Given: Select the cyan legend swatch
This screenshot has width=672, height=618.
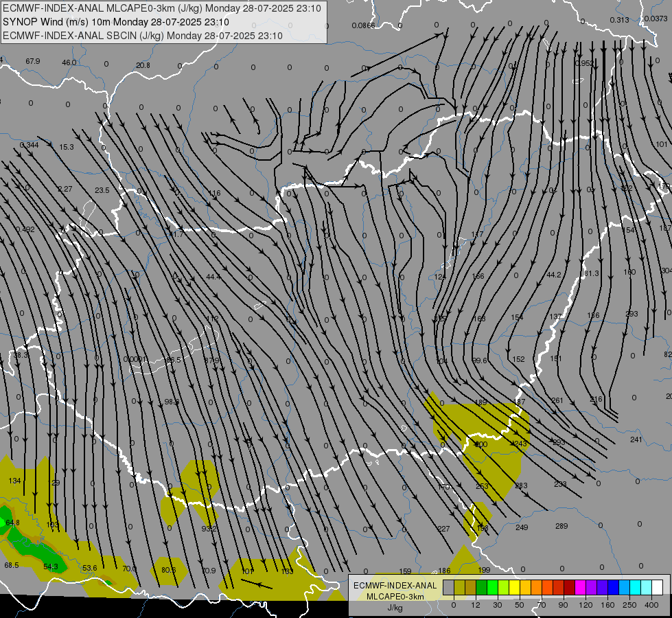Looking at the screenshot, I should pos(635,587).
